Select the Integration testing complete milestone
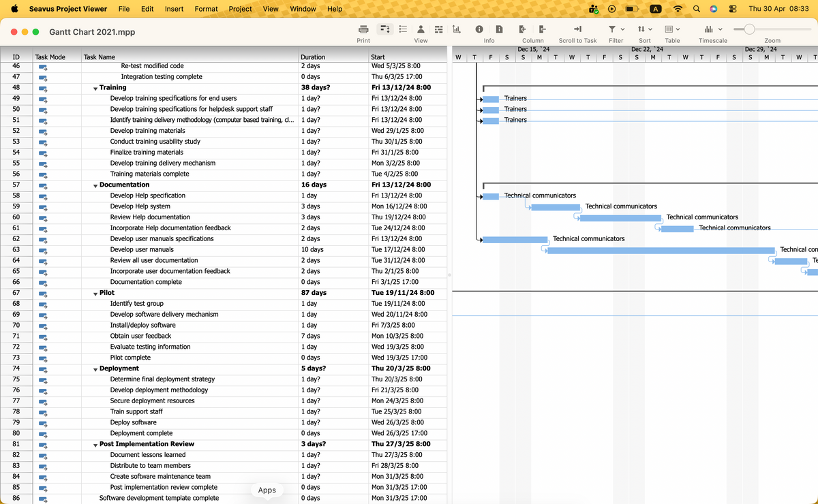818x504 pixels. pos(162,77)
